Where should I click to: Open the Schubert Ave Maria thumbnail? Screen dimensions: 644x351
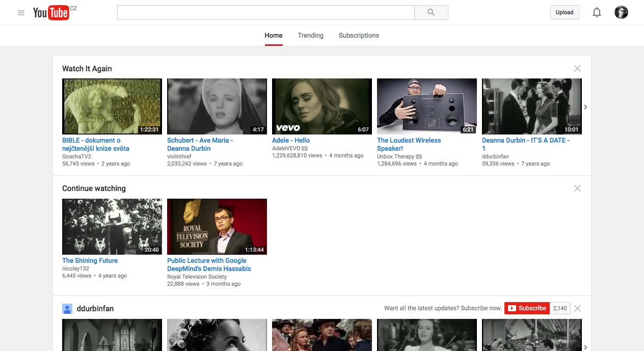(x=217, y=106)
